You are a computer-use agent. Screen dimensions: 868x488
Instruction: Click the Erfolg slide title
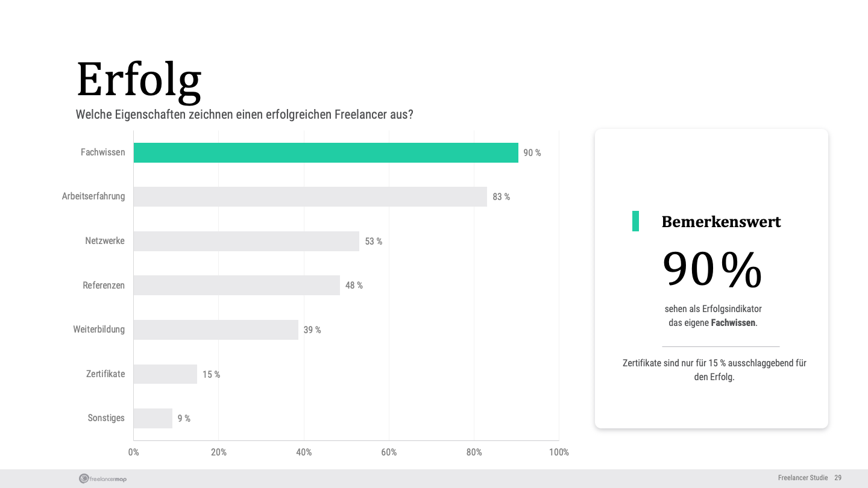point(139,80)
